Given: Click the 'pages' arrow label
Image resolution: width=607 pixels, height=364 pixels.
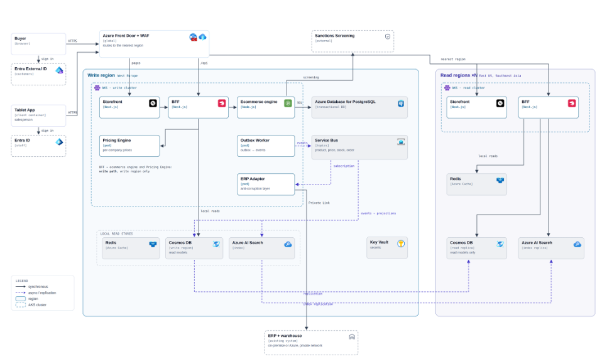Looking at the screenshot, I should coord(136,63).
